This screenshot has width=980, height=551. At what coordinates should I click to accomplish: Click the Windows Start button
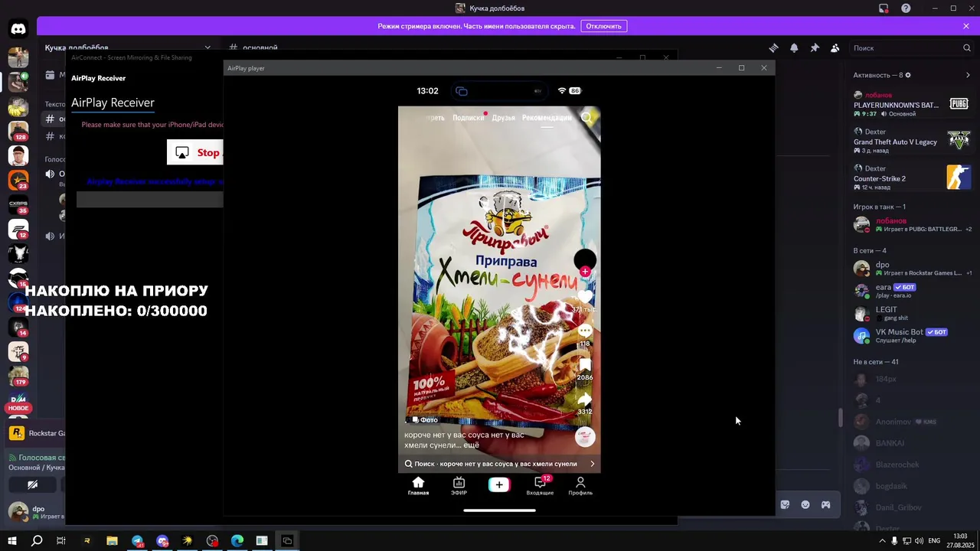tap(12, 541)
